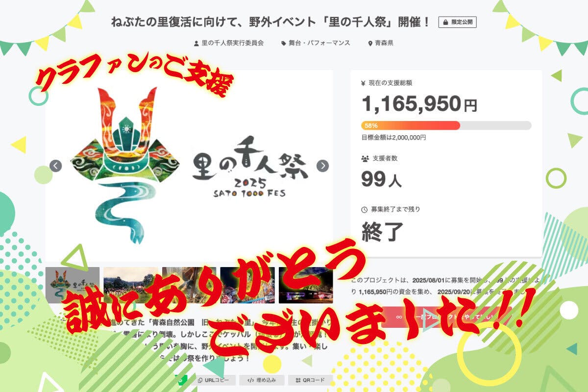
Task: Open the 青森県 location link
Action: click(x=384, y=43)
